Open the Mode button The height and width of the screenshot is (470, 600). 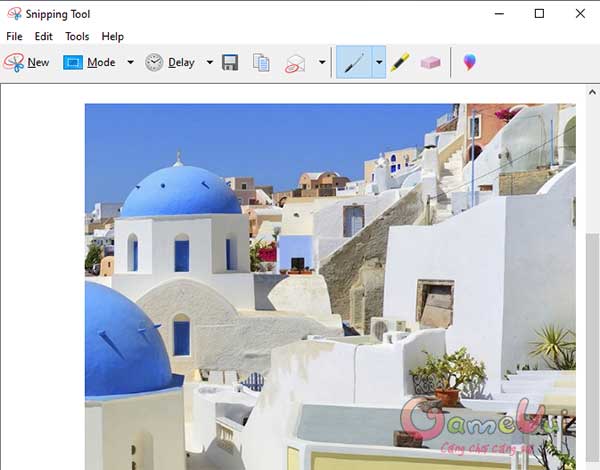click(90, 62)
